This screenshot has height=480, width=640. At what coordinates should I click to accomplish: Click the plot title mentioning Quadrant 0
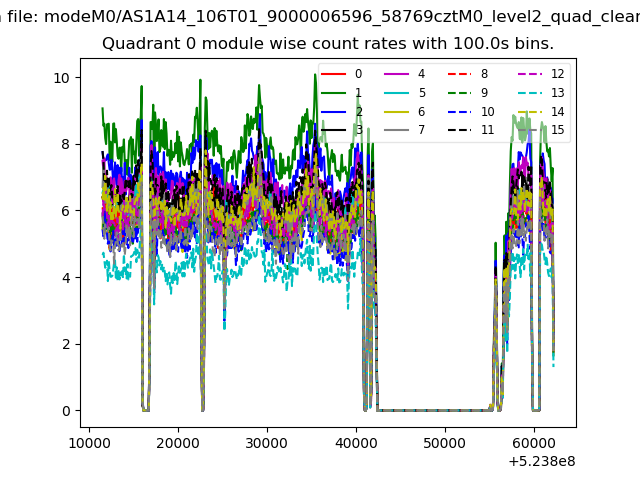click(328, 43)
